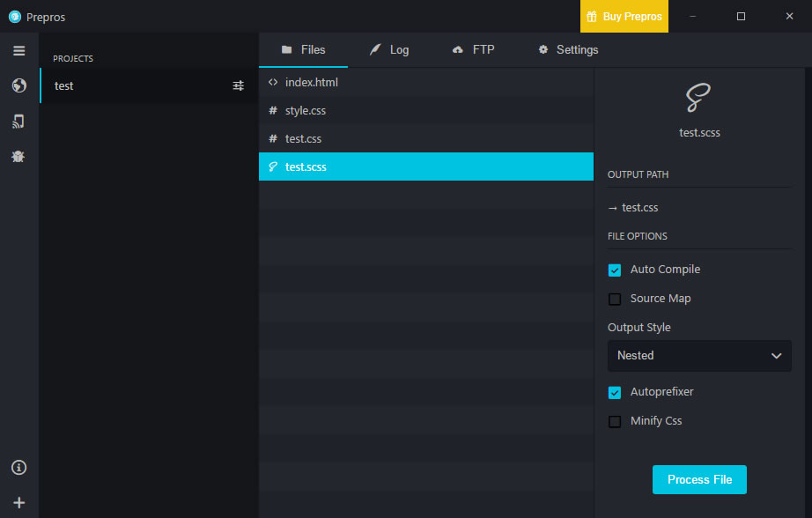The image size is (812, 518).
Task: Enable the Minify Css checkbox
Action: click(615, 421)
